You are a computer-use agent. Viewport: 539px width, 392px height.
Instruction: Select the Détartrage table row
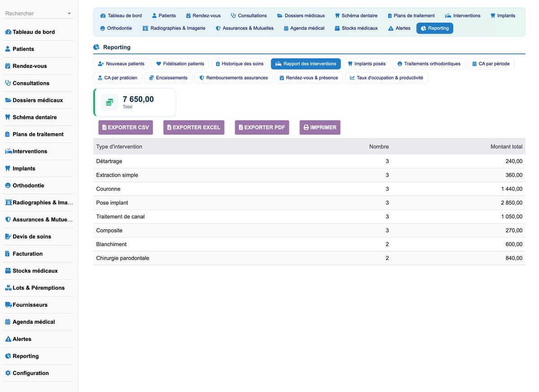(x=309, y=161)
